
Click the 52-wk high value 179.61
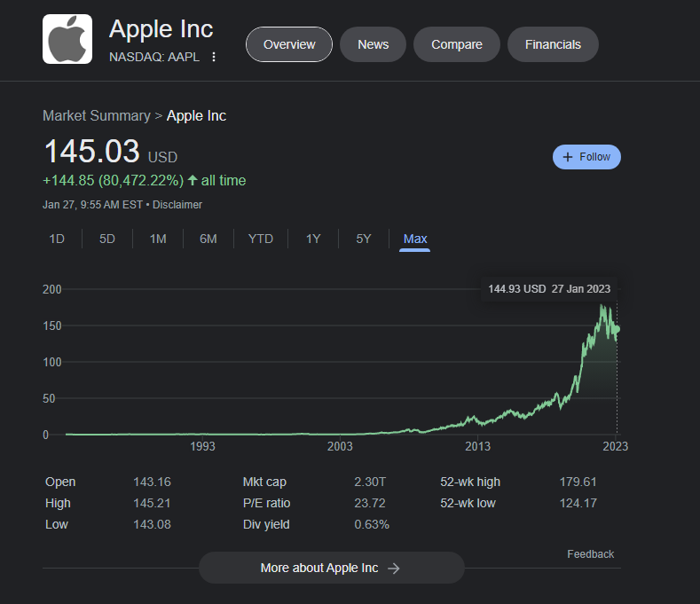(x=578, y=482)
